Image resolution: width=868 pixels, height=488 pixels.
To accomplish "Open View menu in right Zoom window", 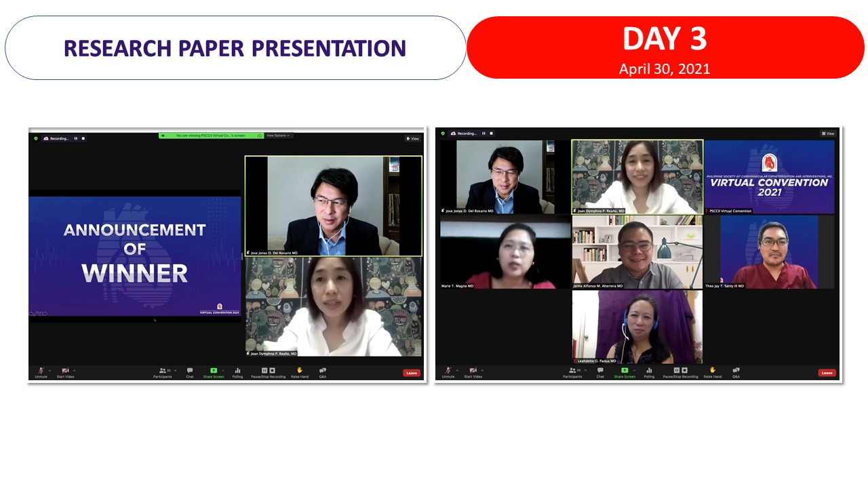I will (828, 134).
